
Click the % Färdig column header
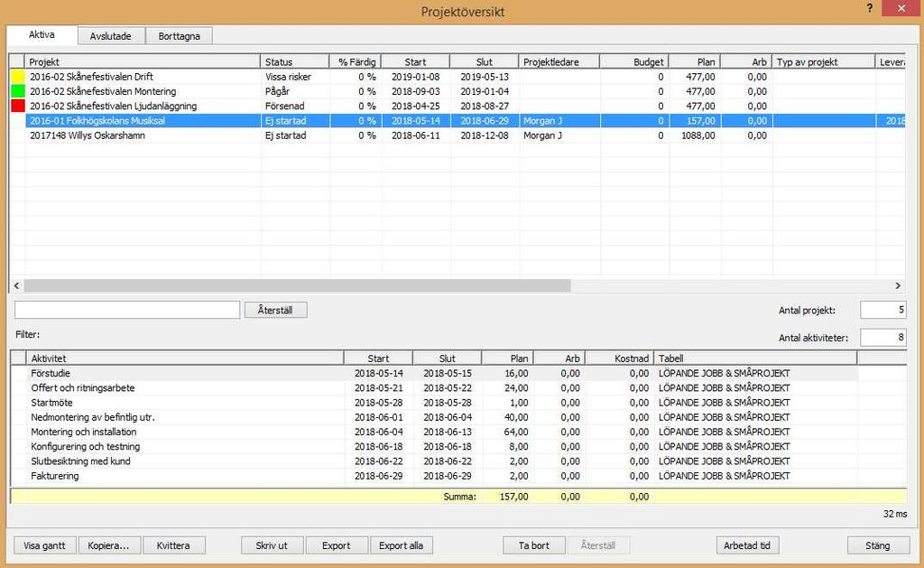tap(356, 62)
